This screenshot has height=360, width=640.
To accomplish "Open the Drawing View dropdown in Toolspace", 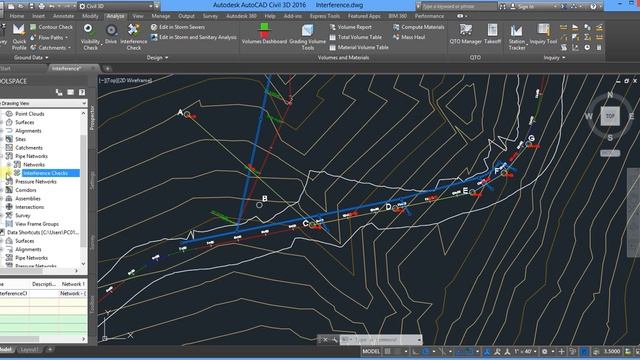I will coord(43,103).
